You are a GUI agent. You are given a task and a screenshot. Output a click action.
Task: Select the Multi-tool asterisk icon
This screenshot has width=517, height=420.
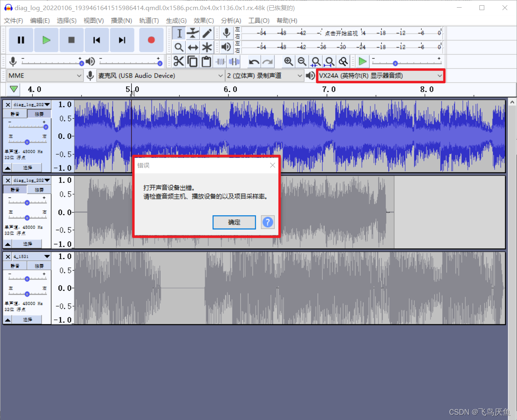207,47
